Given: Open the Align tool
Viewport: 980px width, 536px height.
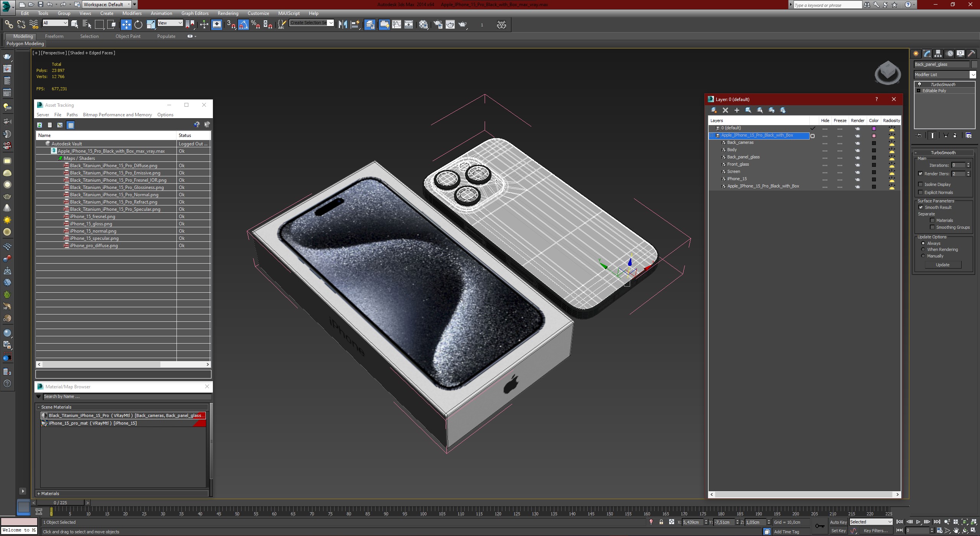Looking at the screenshot, I should (355, 24).
